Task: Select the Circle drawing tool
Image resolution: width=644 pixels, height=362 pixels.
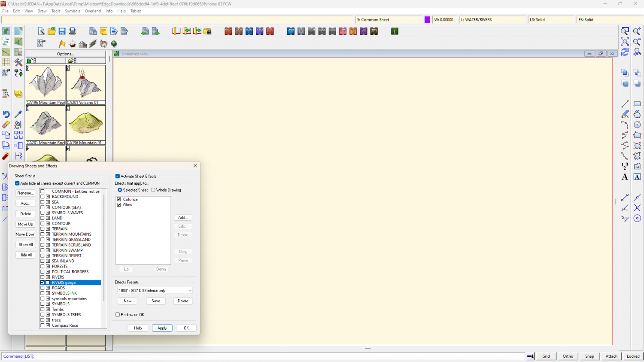Action: (x=637, y=125)
